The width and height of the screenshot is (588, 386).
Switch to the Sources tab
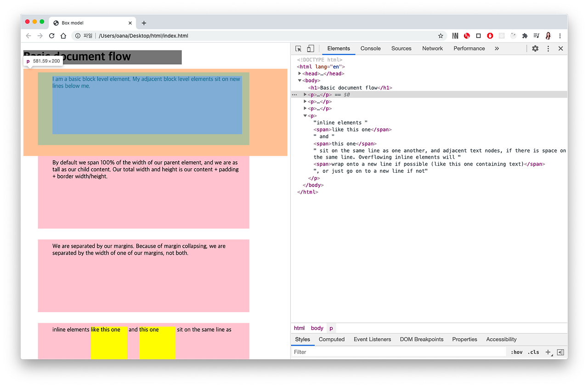(x=401, y=49)
